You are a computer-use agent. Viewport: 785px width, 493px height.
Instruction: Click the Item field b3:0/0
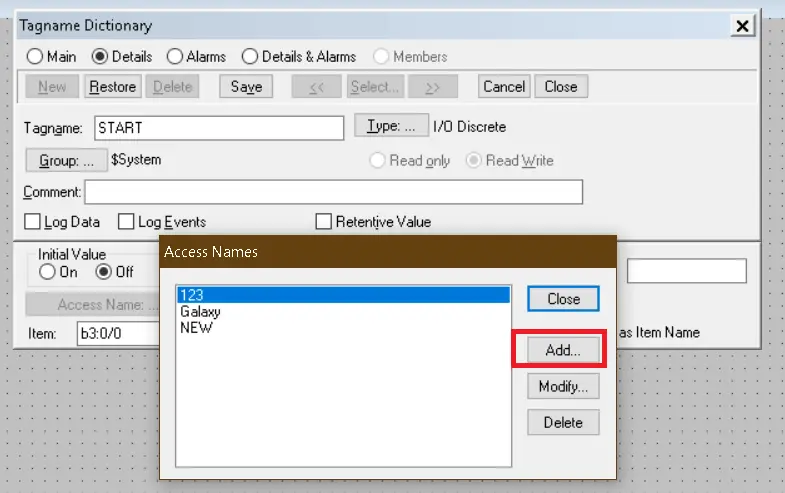click(x=119, y=333)
